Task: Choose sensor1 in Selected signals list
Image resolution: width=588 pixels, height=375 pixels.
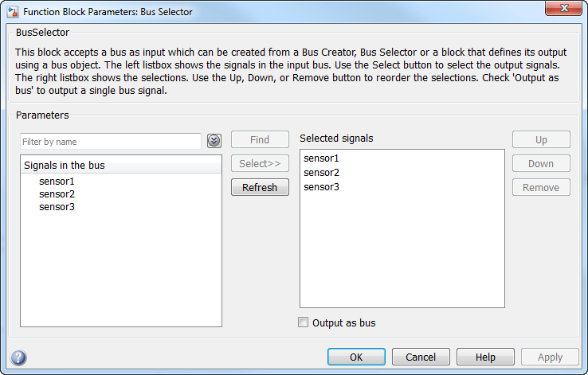Action: [321, 158]
